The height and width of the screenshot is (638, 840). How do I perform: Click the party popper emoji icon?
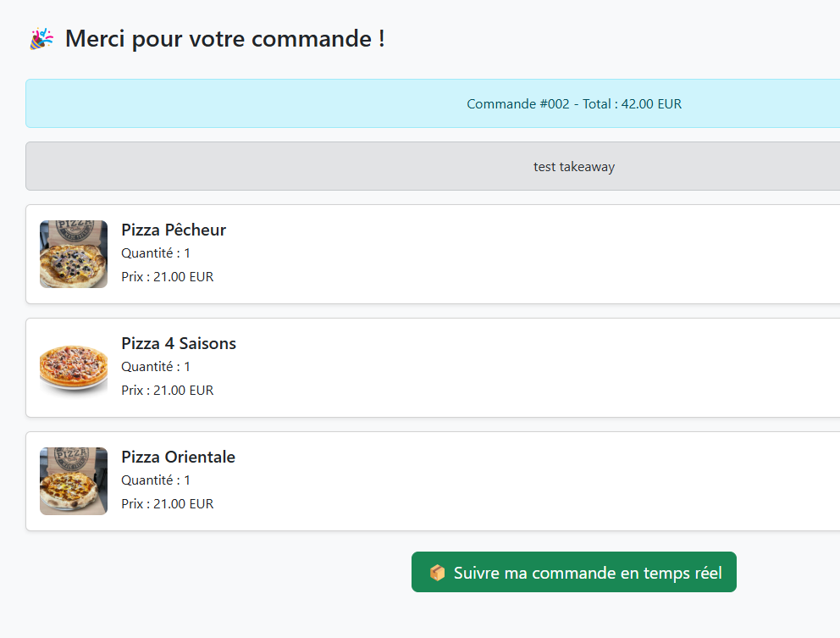coord(41,39)
